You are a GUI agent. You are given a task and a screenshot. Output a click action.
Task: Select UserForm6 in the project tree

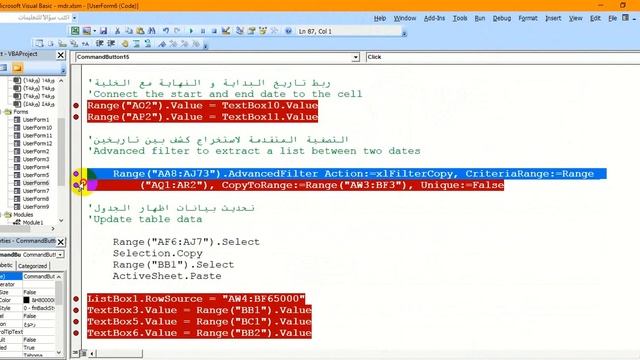36,183
